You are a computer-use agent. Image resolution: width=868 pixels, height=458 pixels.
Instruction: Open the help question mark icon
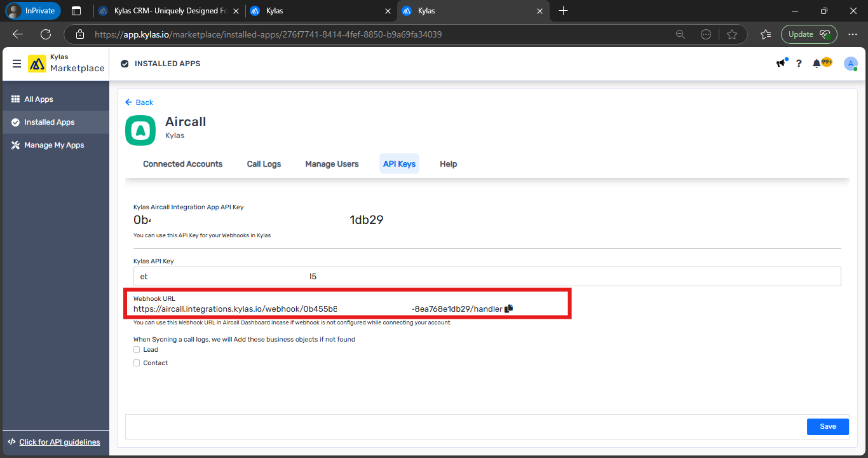coord(799,64)
